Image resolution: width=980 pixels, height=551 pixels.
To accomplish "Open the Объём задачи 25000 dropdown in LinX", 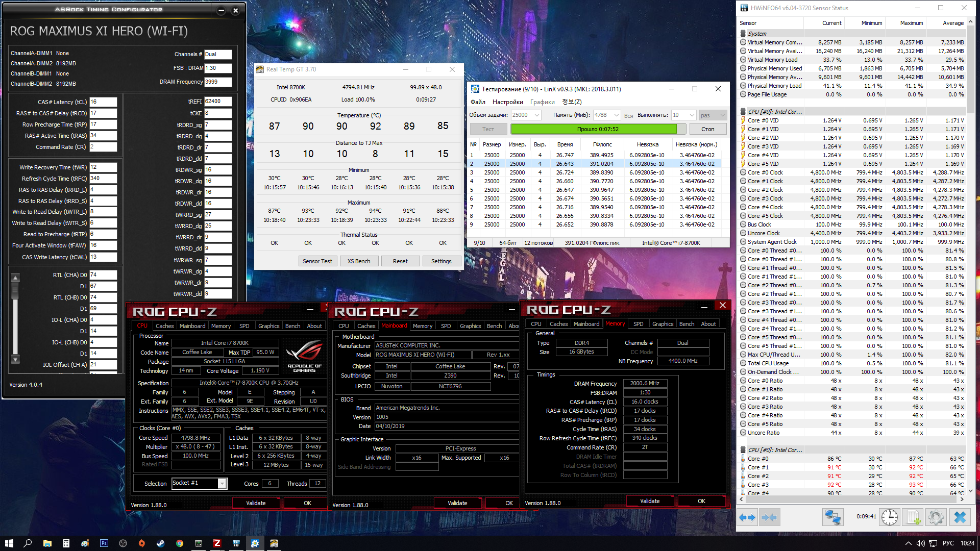I will point(537,115).
